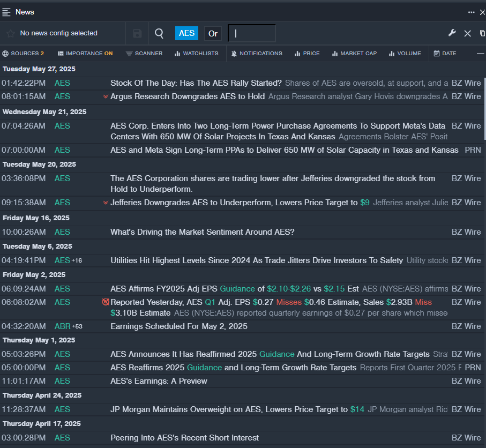Open the Market Cap filter
Screen dimensions: 486x448
pos(354,54)
